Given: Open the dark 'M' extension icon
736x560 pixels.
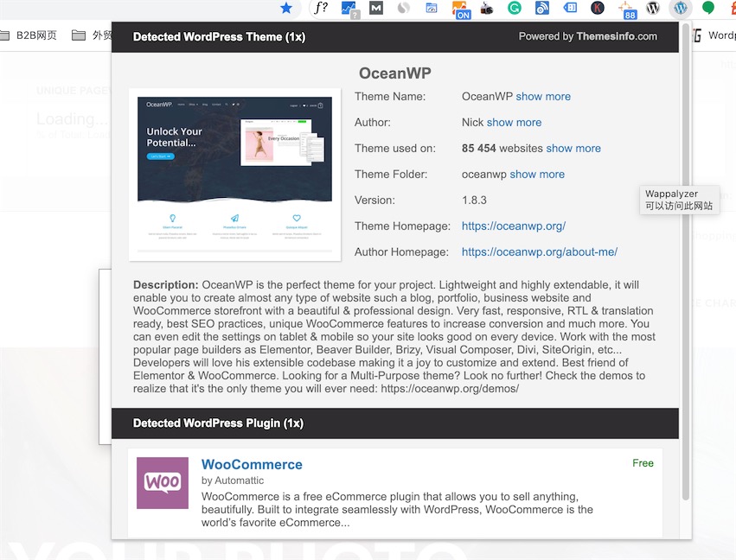Looking at the screenshot, I should tap(376, 8).
